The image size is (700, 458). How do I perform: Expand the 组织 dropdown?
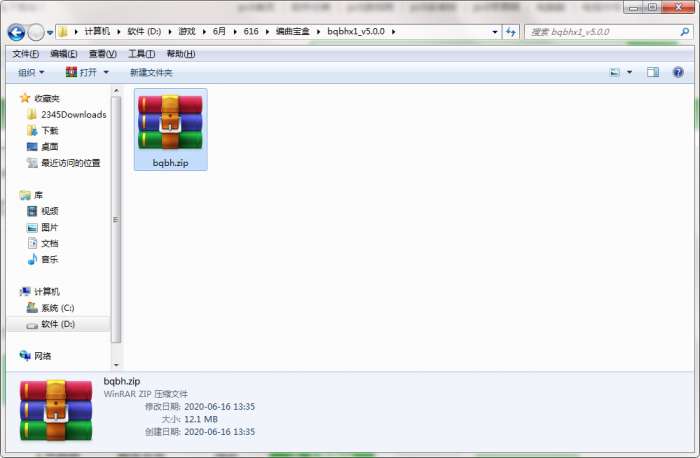pos(31,72)
